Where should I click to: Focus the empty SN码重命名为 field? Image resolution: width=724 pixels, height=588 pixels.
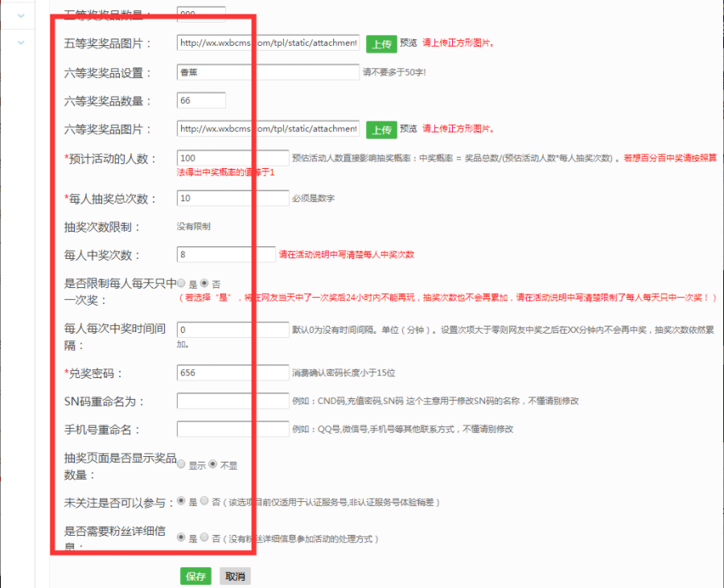pyautogui.click(x=232, y=401)
